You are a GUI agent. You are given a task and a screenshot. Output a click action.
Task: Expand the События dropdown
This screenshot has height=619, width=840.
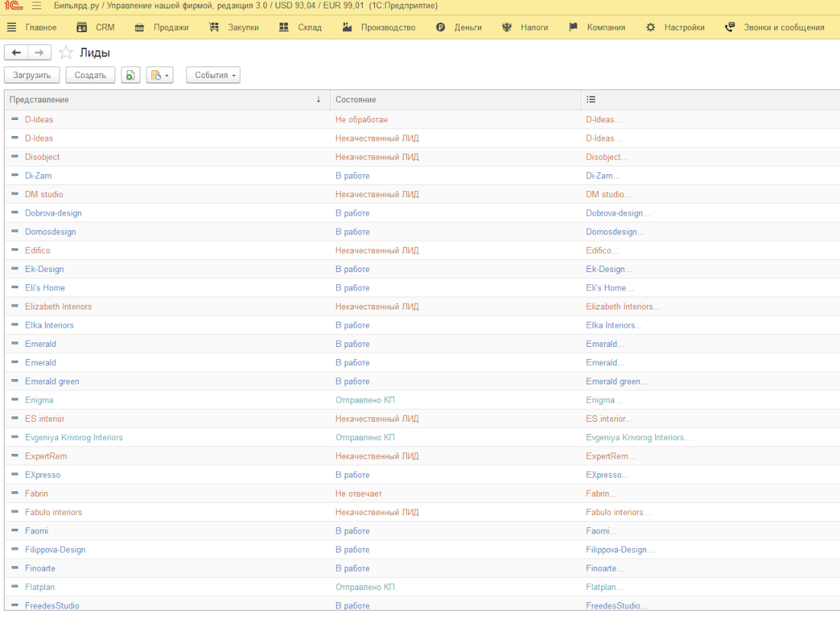[x=213, y=75]
